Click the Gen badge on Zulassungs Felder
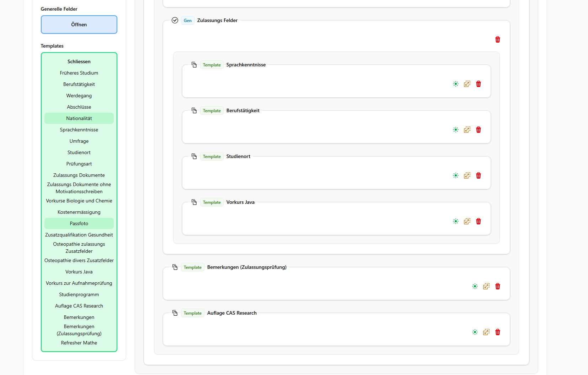Image resolution: width=588 pixels, height=375 pixels. point(187,21)
